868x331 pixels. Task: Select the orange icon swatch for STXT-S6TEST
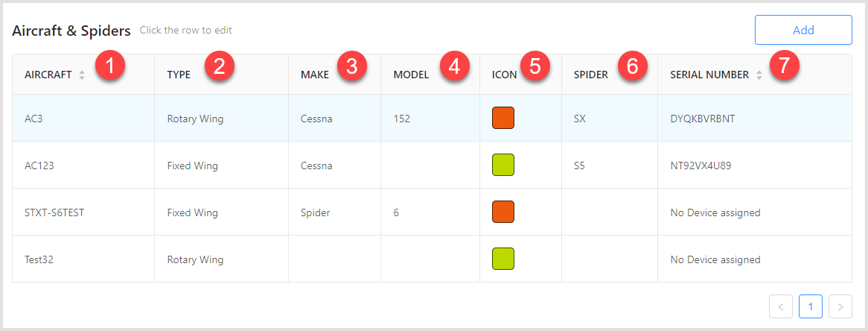[x=503, y=212]
